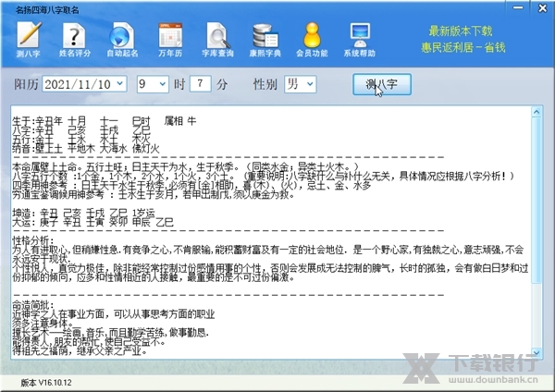Click the scrollbar up arrow
This screenshot has height=392, width=555.
click(x=536, y=112)
